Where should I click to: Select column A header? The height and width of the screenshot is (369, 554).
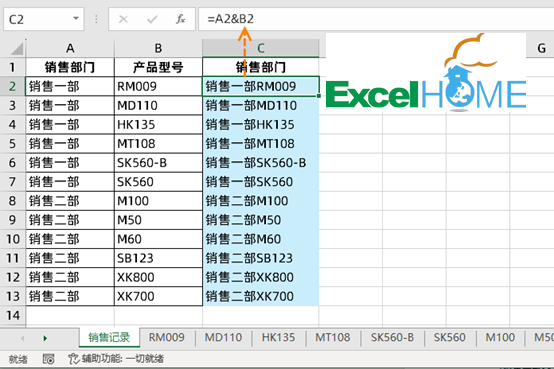(x=70, y=48)
